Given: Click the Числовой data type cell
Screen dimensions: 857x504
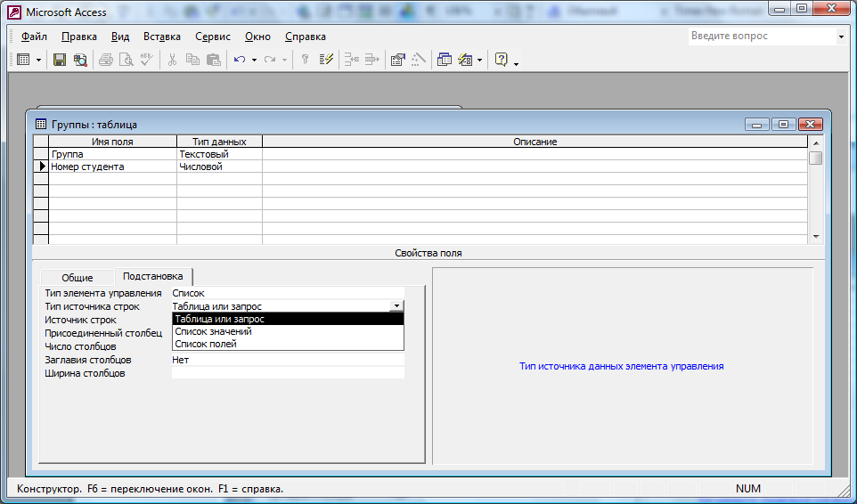Looking at the screenshot, I should [x=220, y=167].
